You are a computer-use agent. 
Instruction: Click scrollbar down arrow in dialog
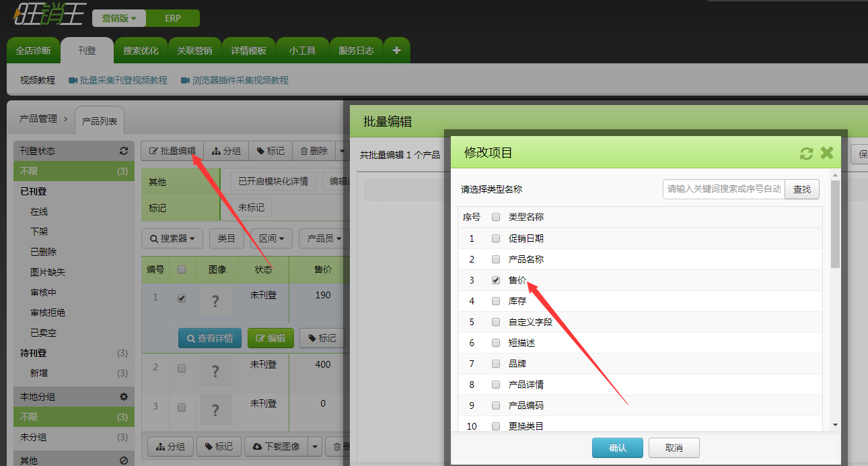836,425
